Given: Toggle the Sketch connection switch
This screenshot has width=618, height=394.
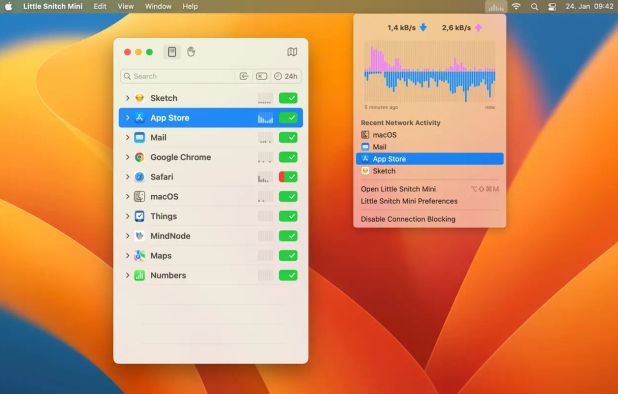Looking at the screenshot, I should [x=288, y=98].
